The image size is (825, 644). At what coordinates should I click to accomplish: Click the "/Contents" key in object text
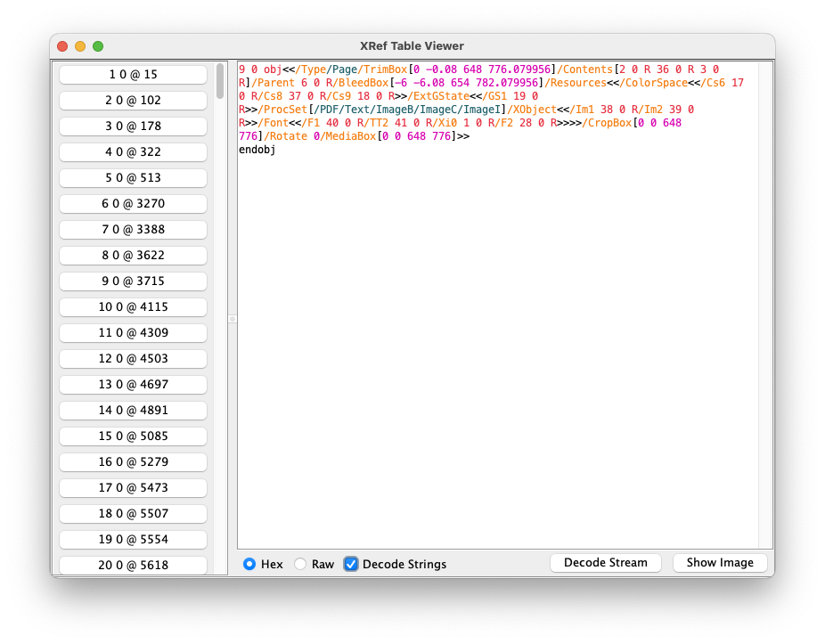pos(585,69)
